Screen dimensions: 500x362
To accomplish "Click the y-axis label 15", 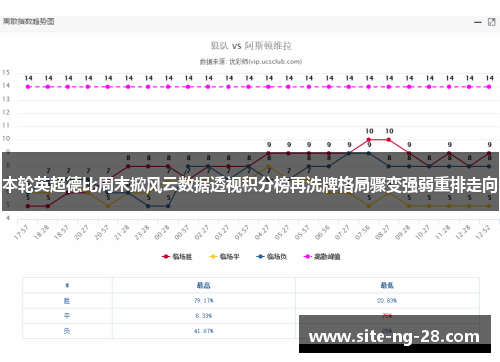I will tap(6, 73).
